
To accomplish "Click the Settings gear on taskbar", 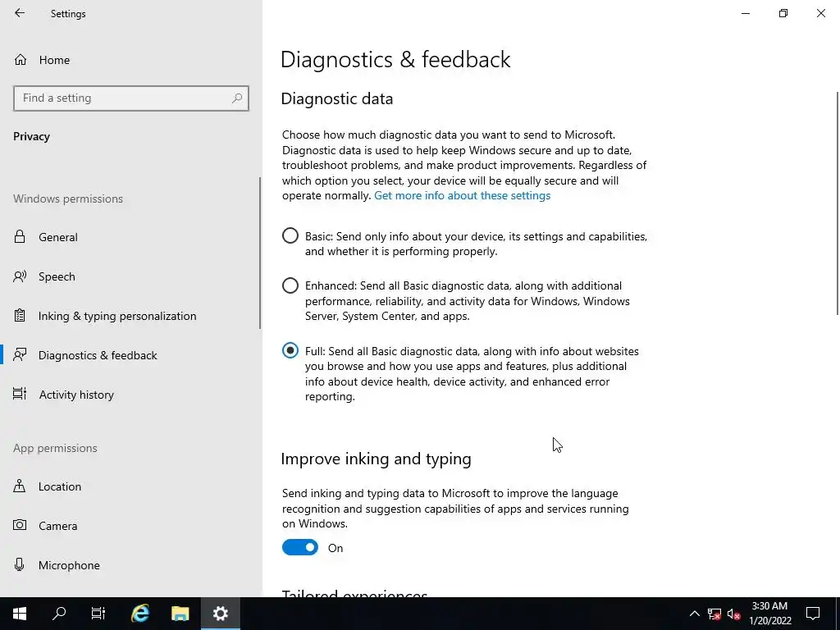I will [x=220, y=614].
